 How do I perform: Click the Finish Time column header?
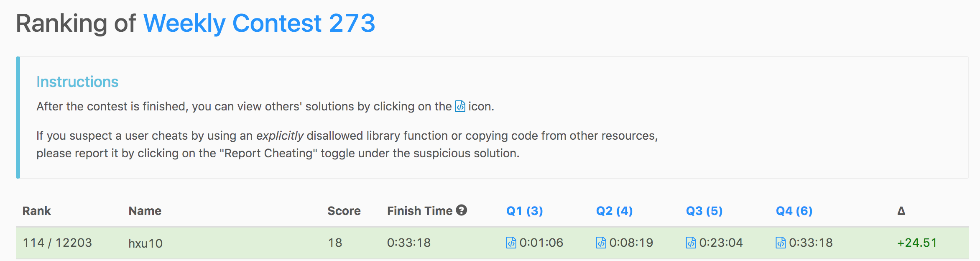point(419,211)
